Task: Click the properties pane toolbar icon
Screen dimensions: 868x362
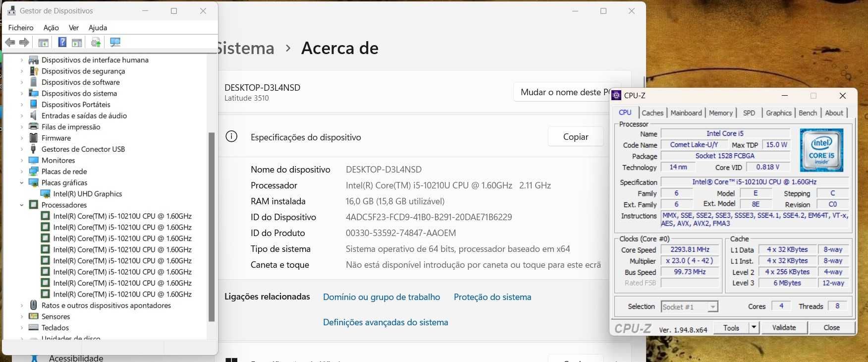Action: [77, 43]
